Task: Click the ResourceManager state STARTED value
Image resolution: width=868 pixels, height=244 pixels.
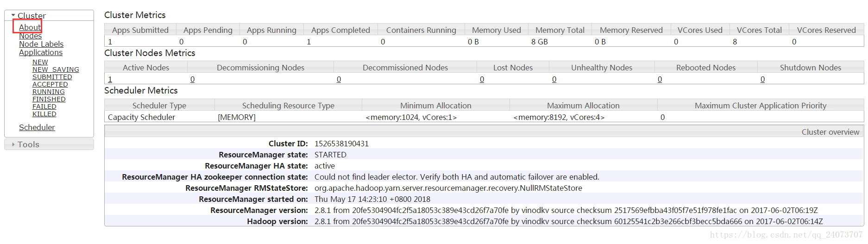Action: tap(330, 155)
